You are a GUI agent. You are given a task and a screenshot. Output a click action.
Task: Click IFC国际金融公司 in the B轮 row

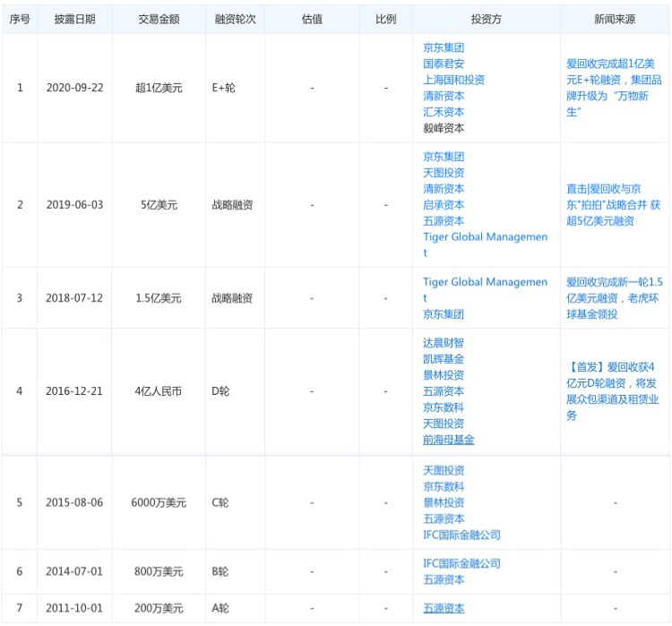pyautogui.click(x=461, y=563)
